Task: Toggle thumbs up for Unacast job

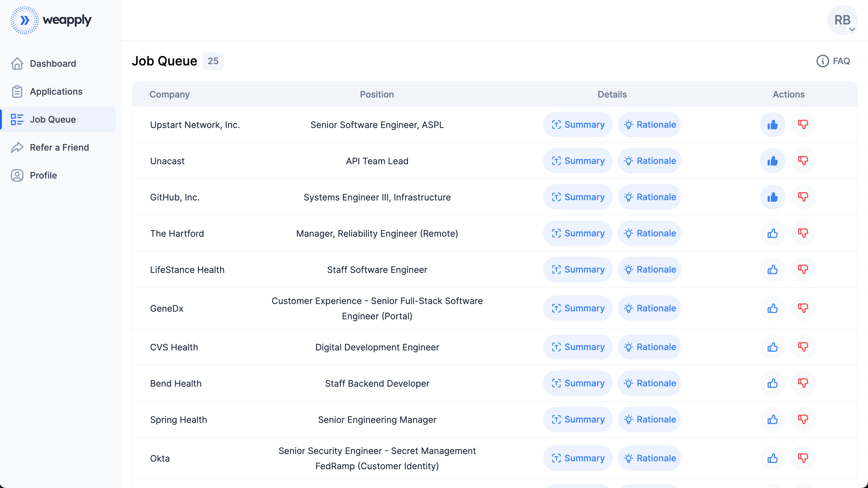Action: coord(772,161)
